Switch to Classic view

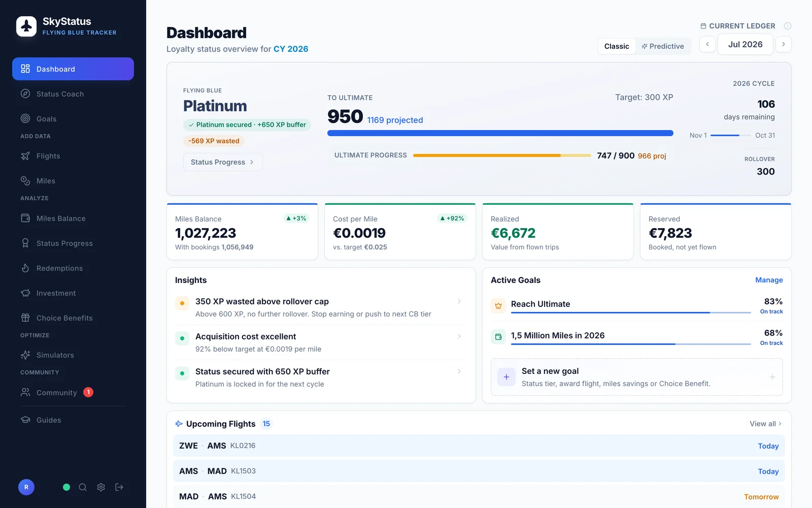point(617,46)
